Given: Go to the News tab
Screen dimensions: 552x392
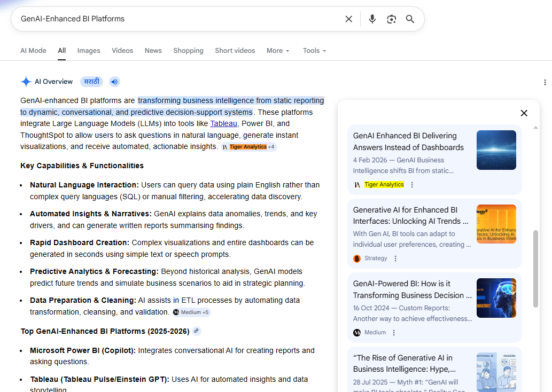Looking at the screenshot, I should pyautogui.click(x=153, y=51).
